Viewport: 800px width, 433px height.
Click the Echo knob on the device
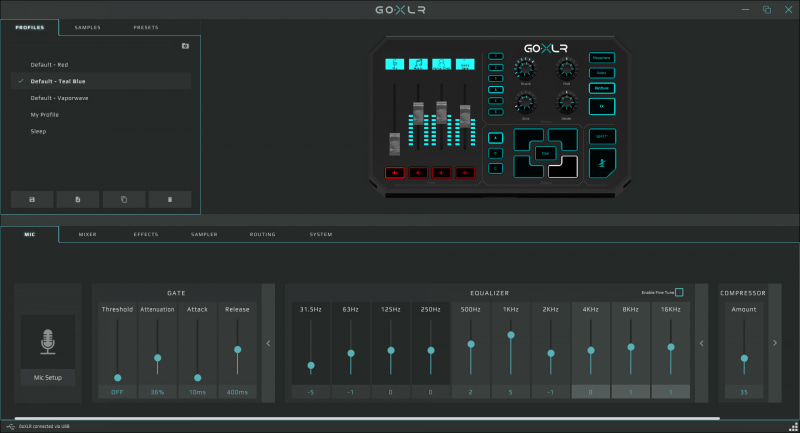tap(525, 103)
